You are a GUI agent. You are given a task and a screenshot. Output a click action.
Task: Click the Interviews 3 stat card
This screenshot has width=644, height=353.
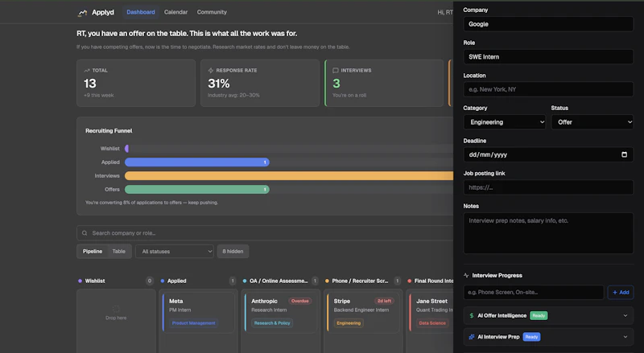click(x=384, y=83)
